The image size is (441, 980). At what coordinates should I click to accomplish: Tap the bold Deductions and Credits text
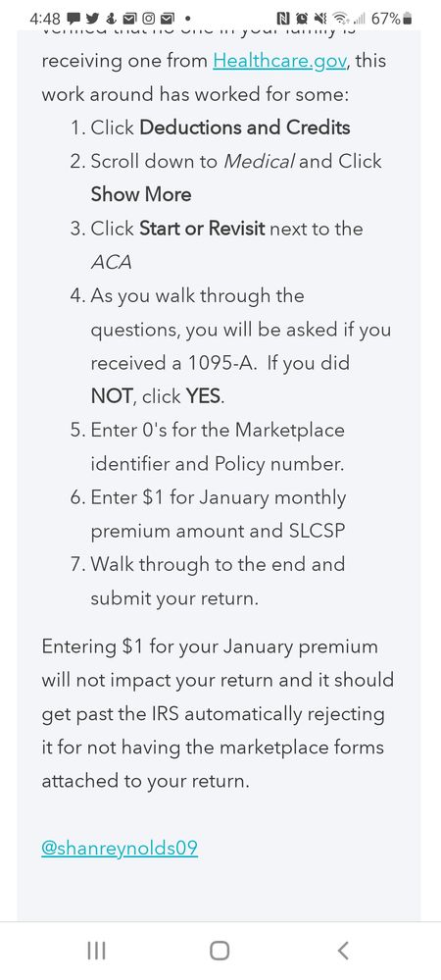[245, 128]
